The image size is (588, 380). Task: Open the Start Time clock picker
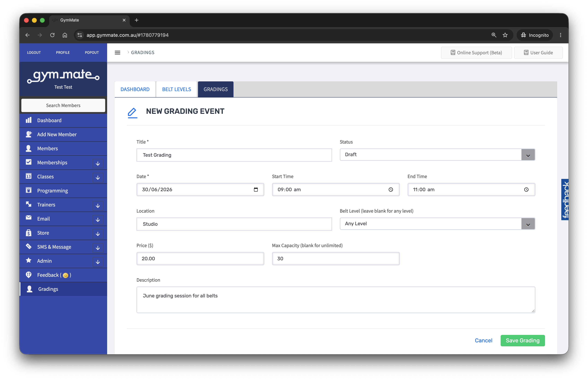coord(391,189)
